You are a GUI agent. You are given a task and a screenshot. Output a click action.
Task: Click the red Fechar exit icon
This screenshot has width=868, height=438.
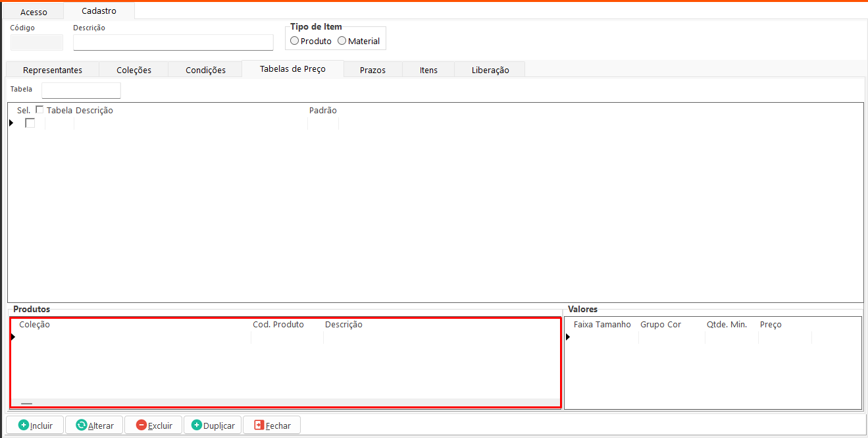(259, 425)
